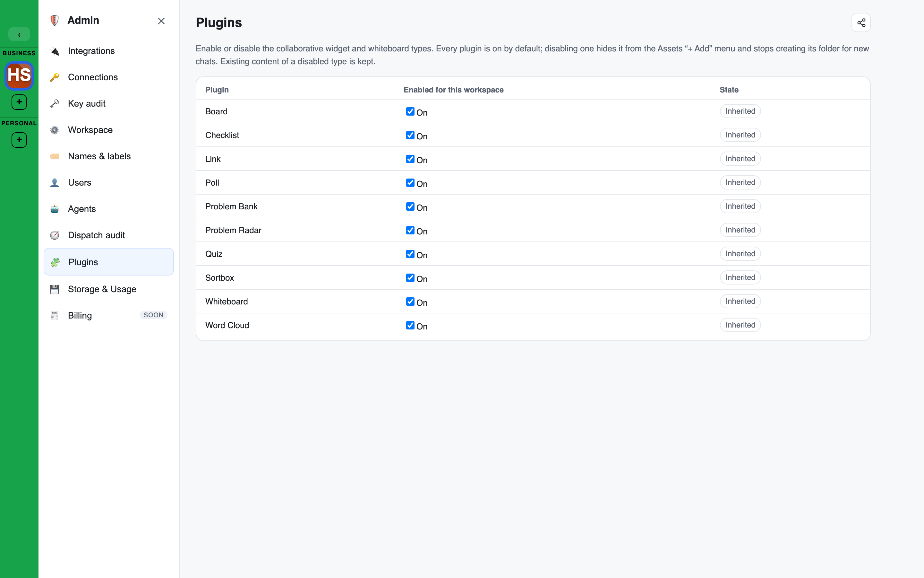The width and height of the screenshot is (924, 578).
Task: Click the Plugins puzzle piece icon
Action: click(x=56, y=262)
